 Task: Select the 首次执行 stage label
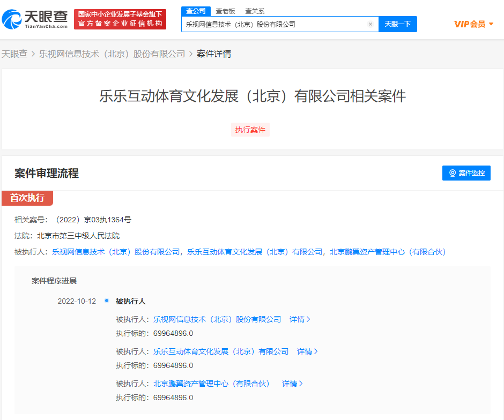(27, 198)
